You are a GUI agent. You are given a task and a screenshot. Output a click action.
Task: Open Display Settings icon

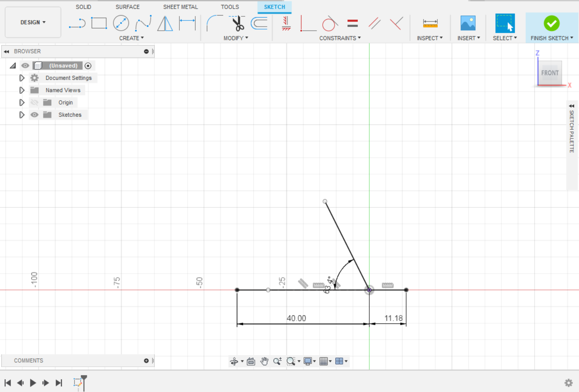click(x=308, y=361)
